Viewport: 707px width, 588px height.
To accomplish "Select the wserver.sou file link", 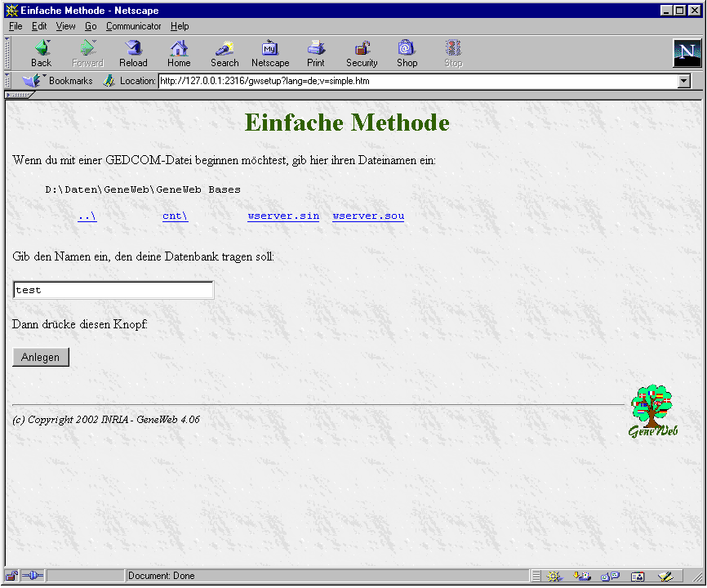I will tap(368, 216).
